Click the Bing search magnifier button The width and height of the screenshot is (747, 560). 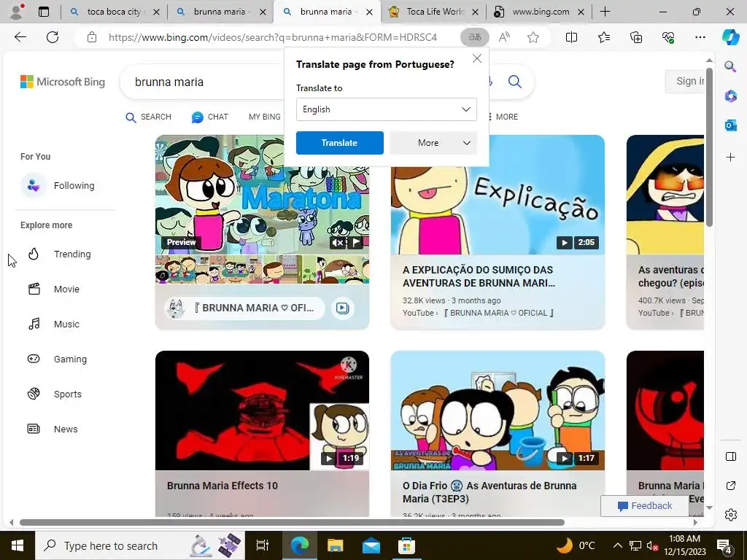tap(514, 82)
